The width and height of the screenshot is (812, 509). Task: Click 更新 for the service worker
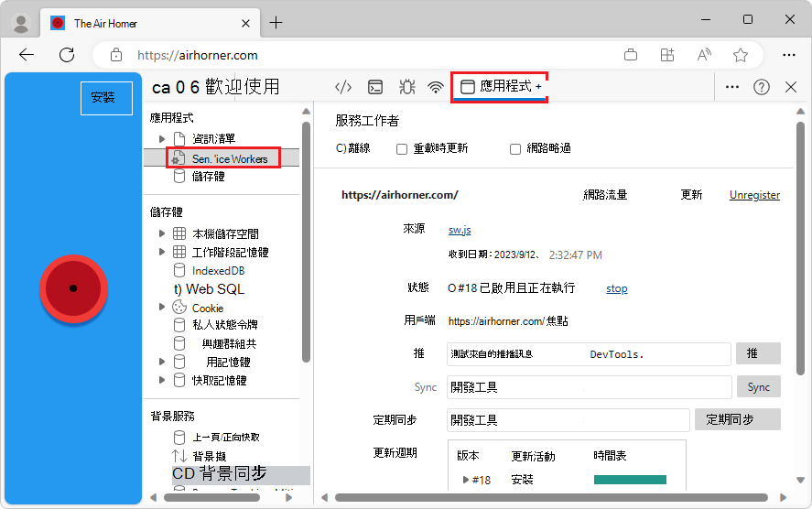[x=691, y=195]
